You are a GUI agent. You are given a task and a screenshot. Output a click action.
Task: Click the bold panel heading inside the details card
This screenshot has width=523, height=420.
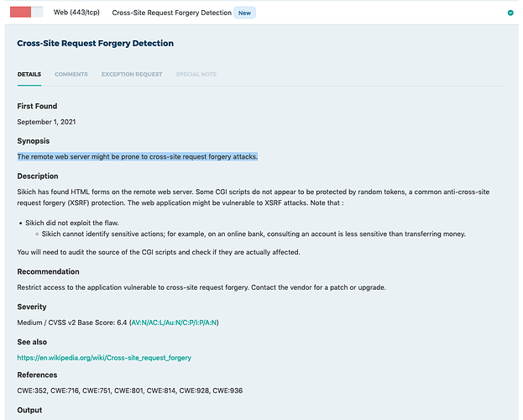(x=96, y=43)
